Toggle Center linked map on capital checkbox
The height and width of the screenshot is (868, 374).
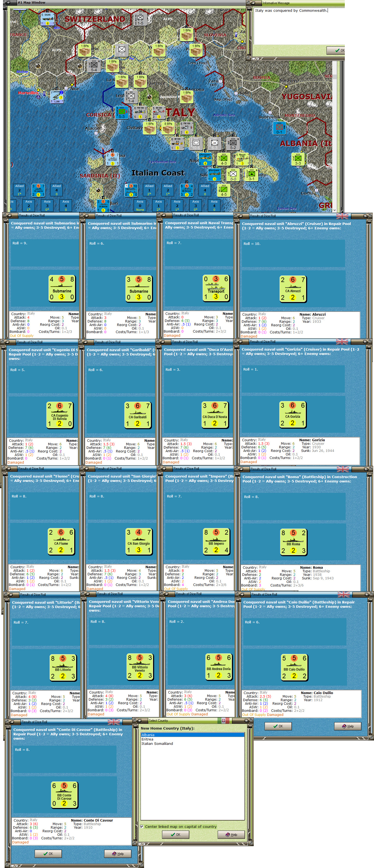coord(142,826)
